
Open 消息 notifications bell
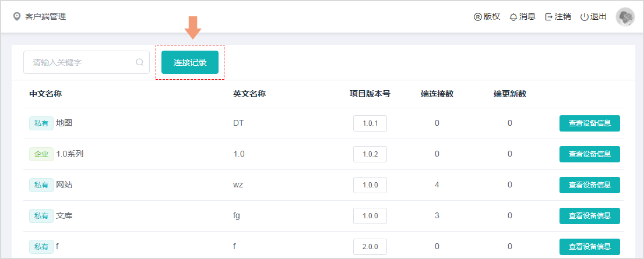(522, 16)
